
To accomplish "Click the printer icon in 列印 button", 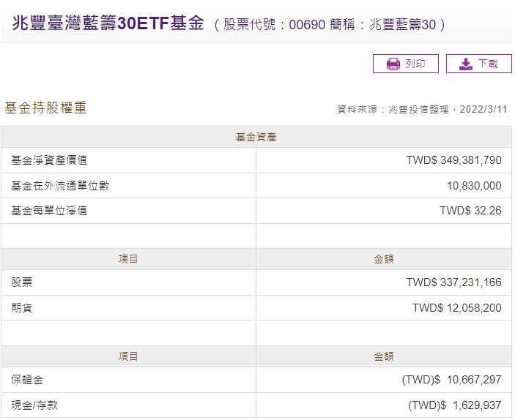I will pyautogui.click(x=393, y=64).
